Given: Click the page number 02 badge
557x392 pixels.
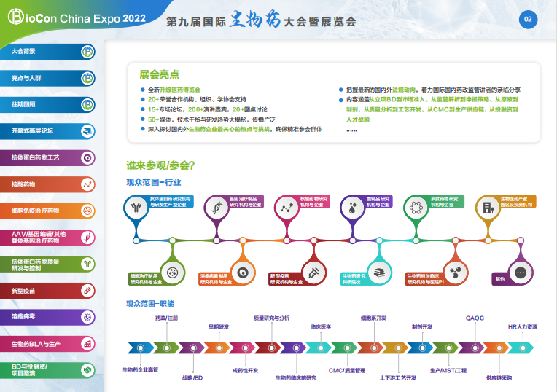Looking at the screenshot, I should coord(528,20).
